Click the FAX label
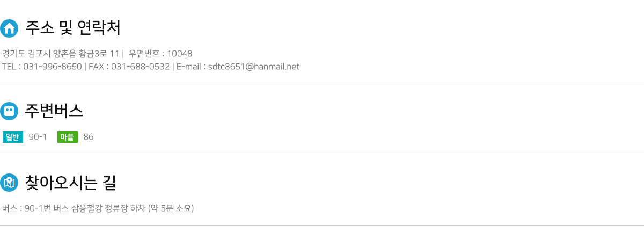This screenshot has height=239, width=644. pyautogui.click(x=97, y=67)
